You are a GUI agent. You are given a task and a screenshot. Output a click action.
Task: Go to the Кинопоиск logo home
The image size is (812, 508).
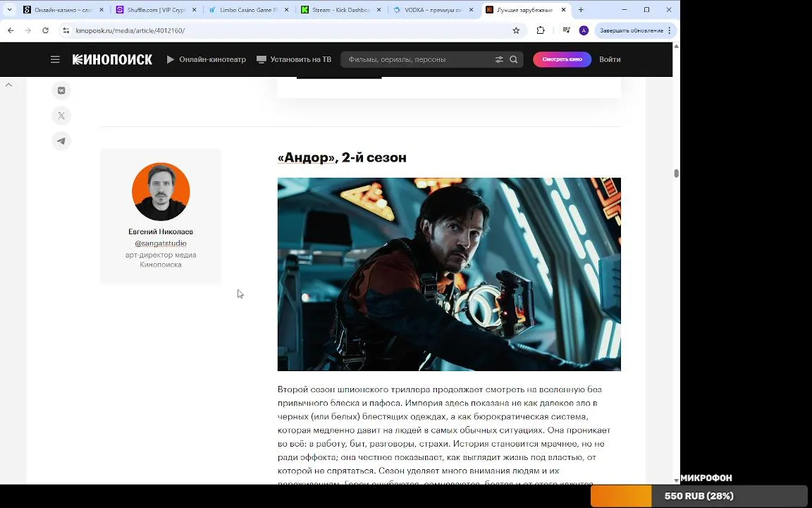pos(112,59)
